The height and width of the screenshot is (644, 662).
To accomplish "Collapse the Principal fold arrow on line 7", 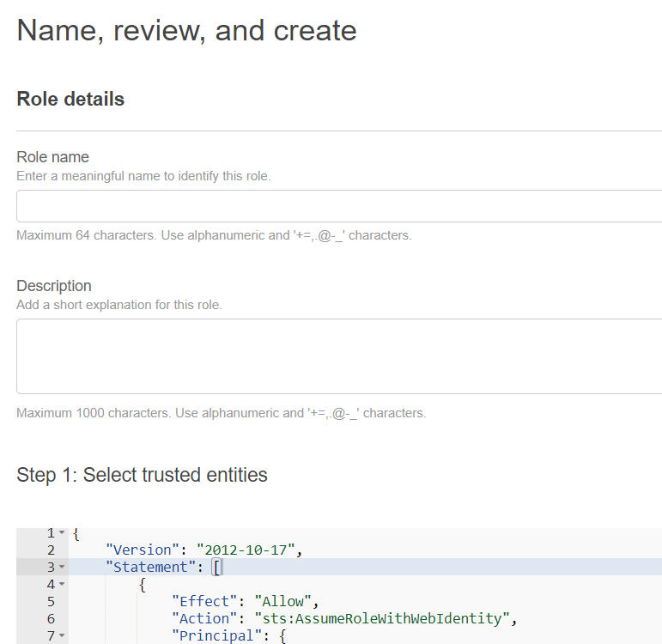I will (62, 636).
